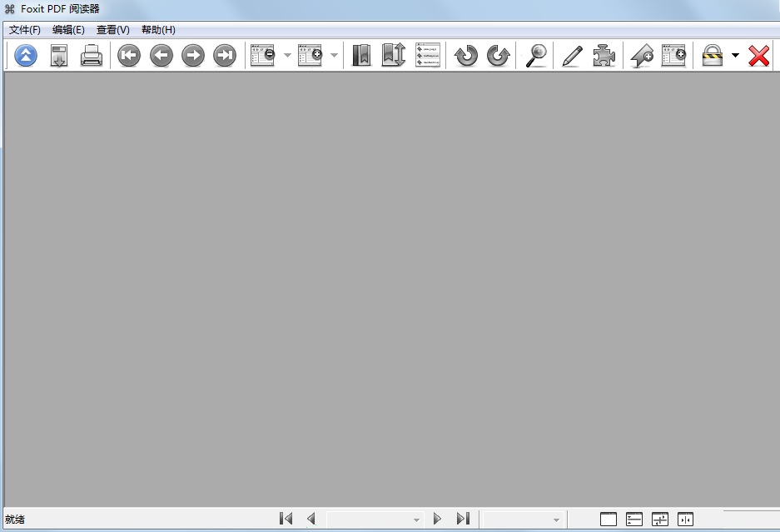
Task: Rotate the view counterclockwise
Action: [x=465, y=55]
